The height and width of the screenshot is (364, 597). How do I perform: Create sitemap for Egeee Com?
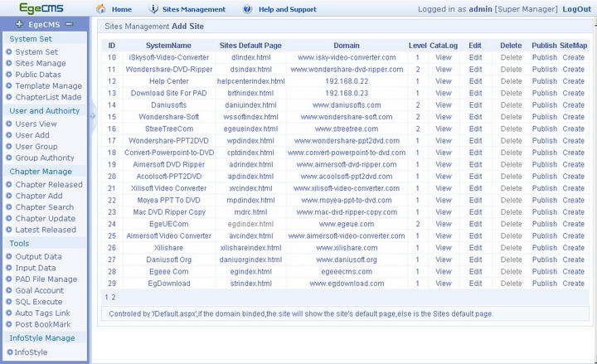[x=574, y=271]
